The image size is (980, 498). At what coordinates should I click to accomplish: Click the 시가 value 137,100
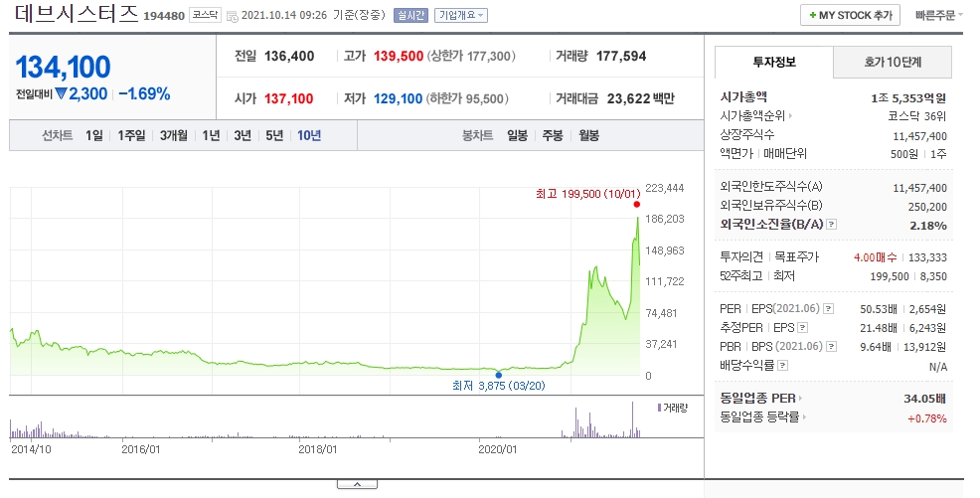pyautogui.click(x=289, y=98)
